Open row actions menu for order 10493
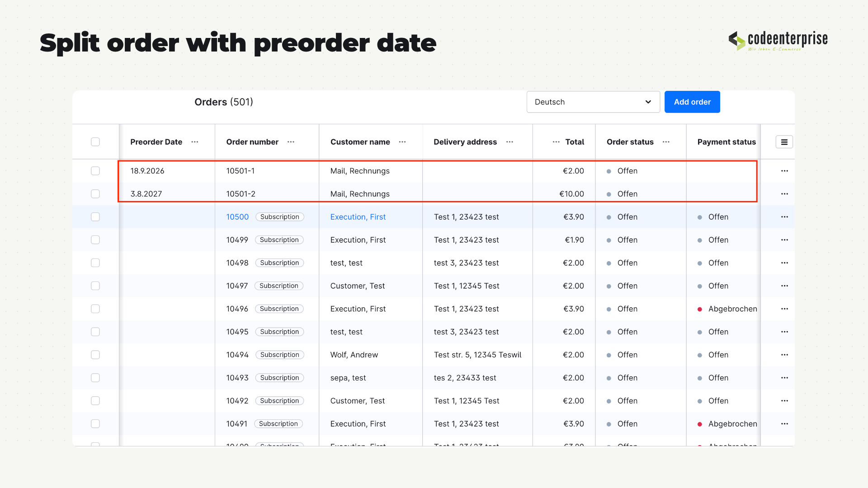 click(x=784, y=378)
